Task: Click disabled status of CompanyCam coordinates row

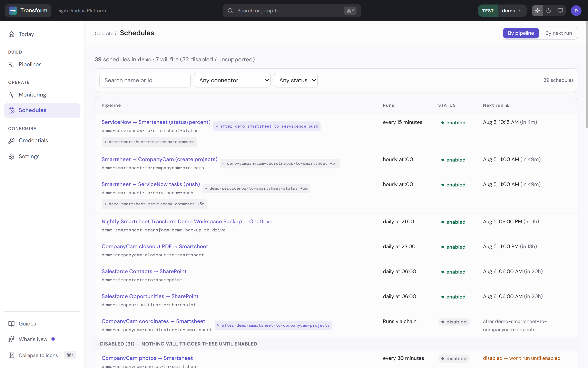Action: 454,322
